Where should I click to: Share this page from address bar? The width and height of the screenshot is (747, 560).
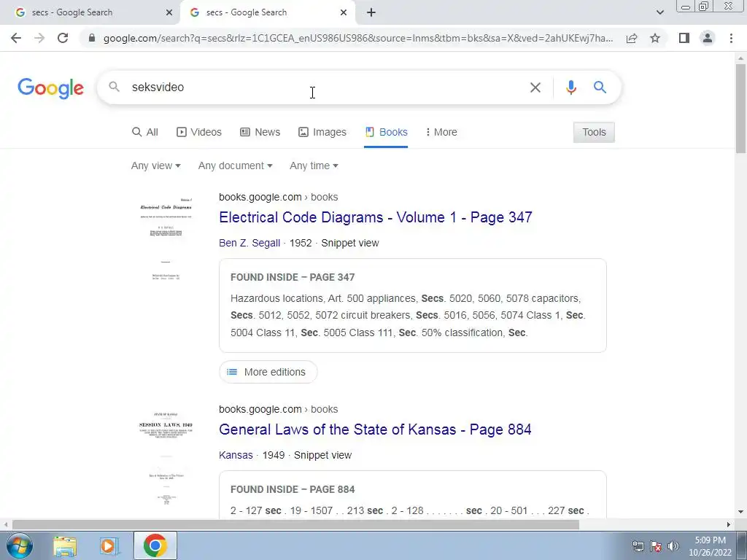coord(632,38)
